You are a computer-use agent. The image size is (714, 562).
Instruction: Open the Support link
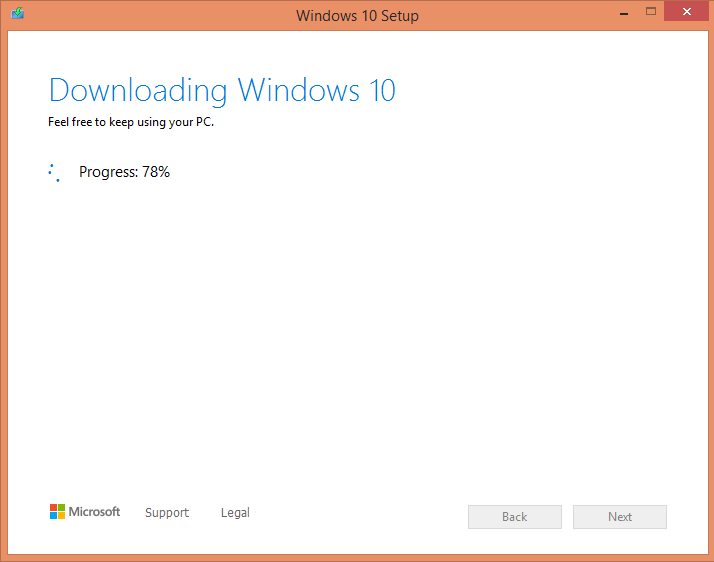coord(167,513)
